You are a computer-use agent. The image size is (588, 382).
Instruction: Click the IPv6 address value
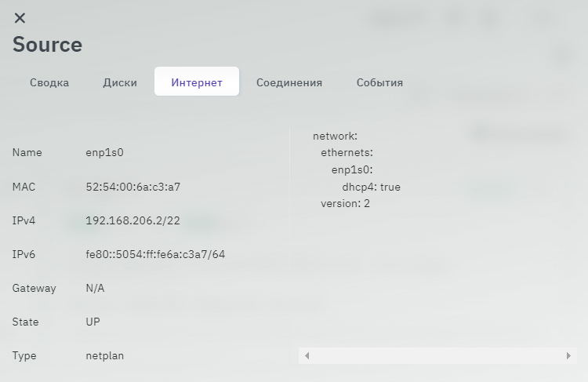tap(155, 254)
